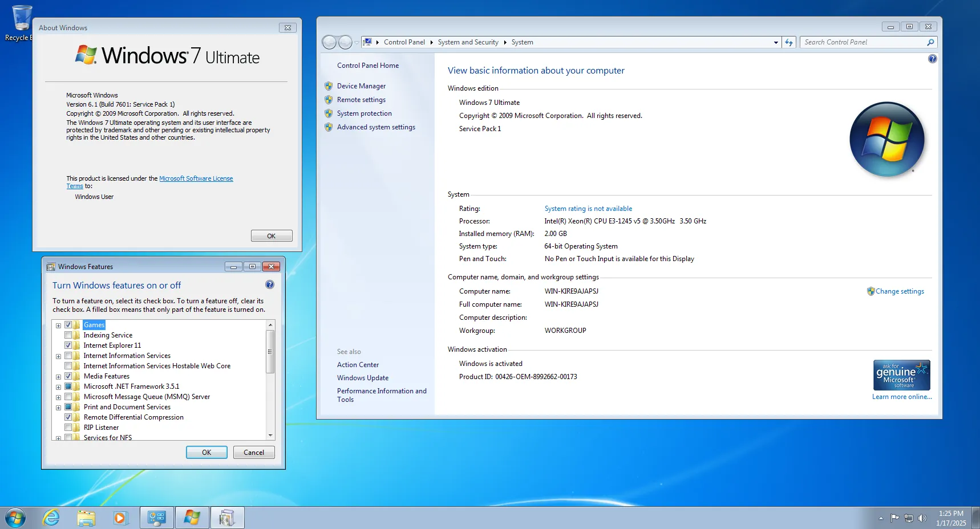
Task: Uncheck Media Features checkbox
Action: pos(68,376)
